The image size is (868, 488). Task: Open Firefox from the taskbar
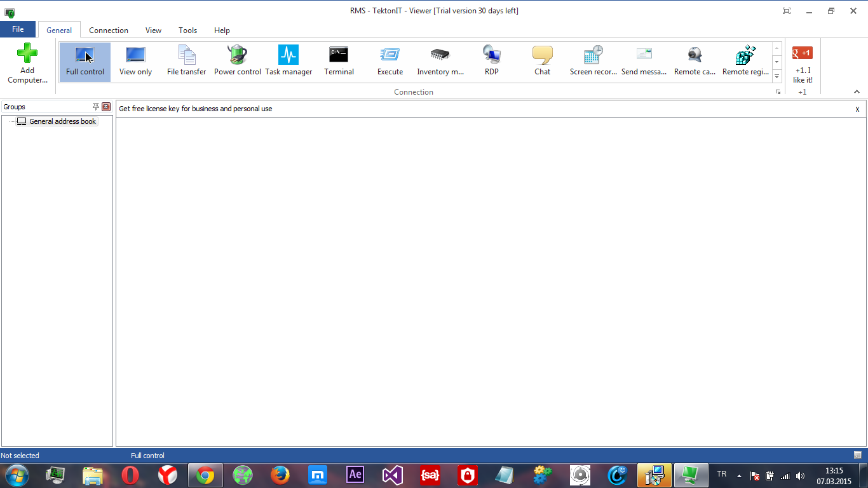280,475
